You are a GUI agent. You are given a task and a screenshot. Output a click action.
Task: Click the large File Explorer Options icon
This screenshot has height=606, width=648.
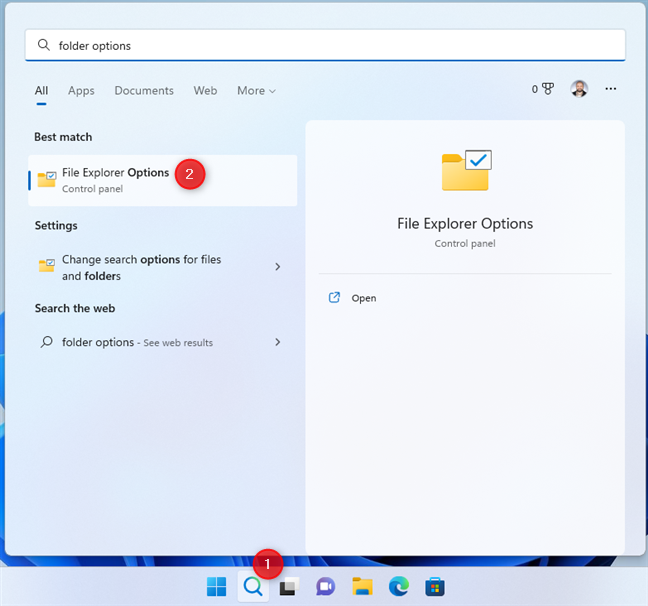pyautogui.click(x=466, y=170)
